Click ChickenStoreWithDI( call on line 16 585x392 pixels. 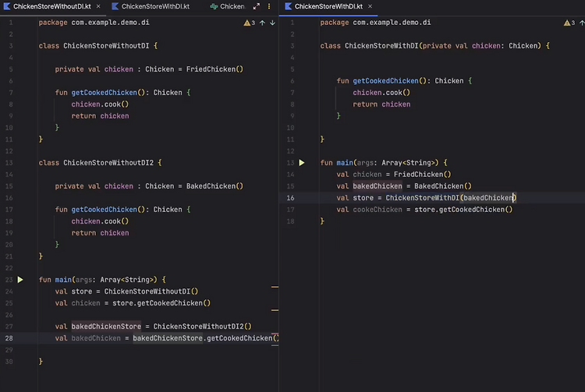click(x=424, y=197)
